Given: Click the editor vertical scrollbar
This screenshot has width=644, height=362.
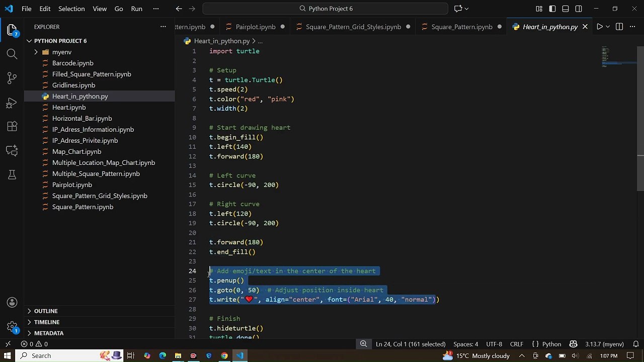Looking at the screenshot, I should (x=640, y=118).
